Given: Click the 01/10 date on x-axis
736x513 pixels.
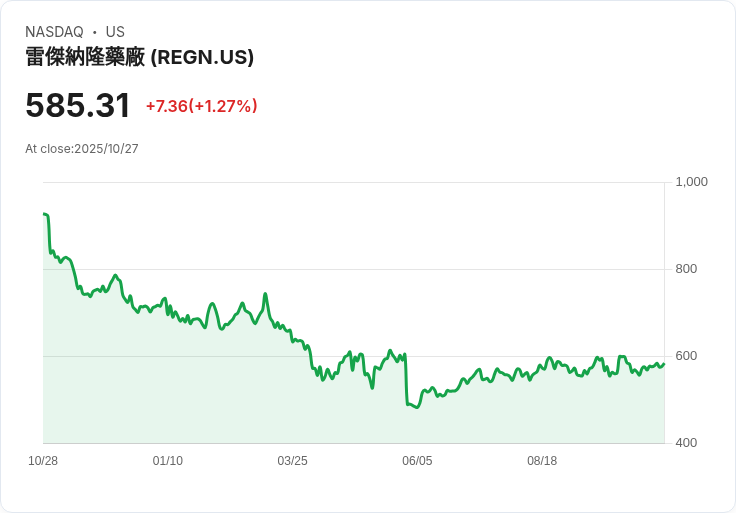Looking at the screenshot, I should point(168,461).
